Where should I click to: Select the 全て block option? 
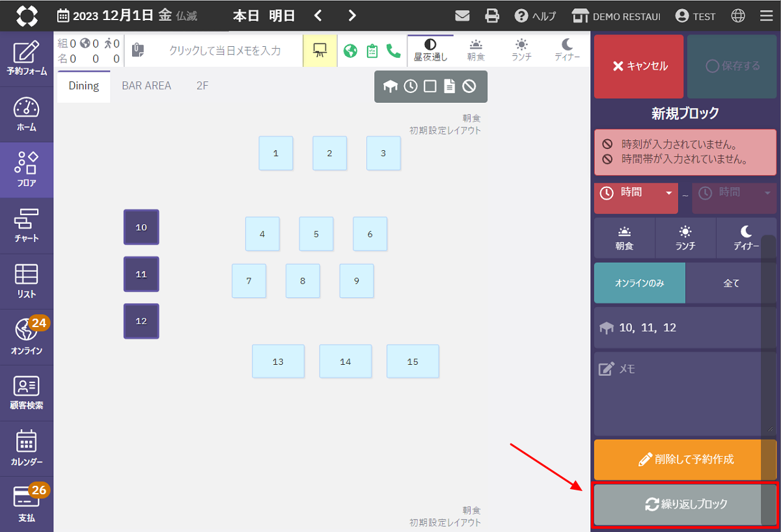[731, 283]
